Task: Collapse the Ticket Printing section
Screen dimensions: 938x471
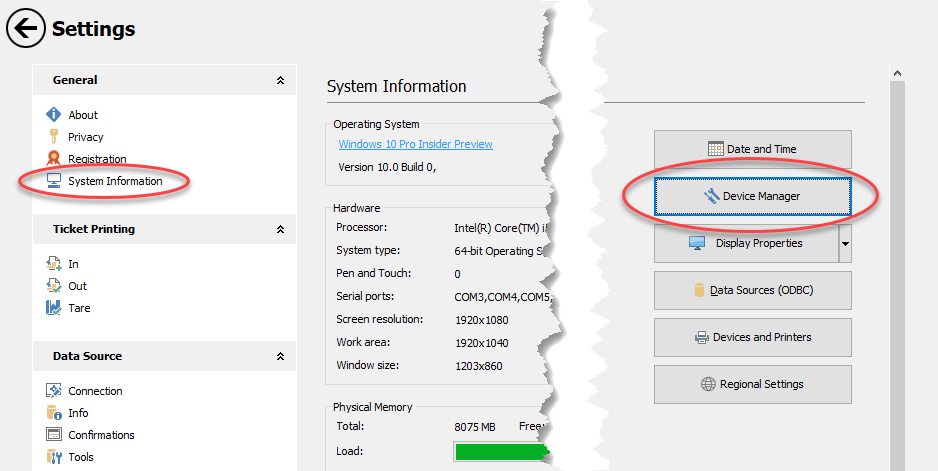Action: pyautogui.click(x=280, y=229)
